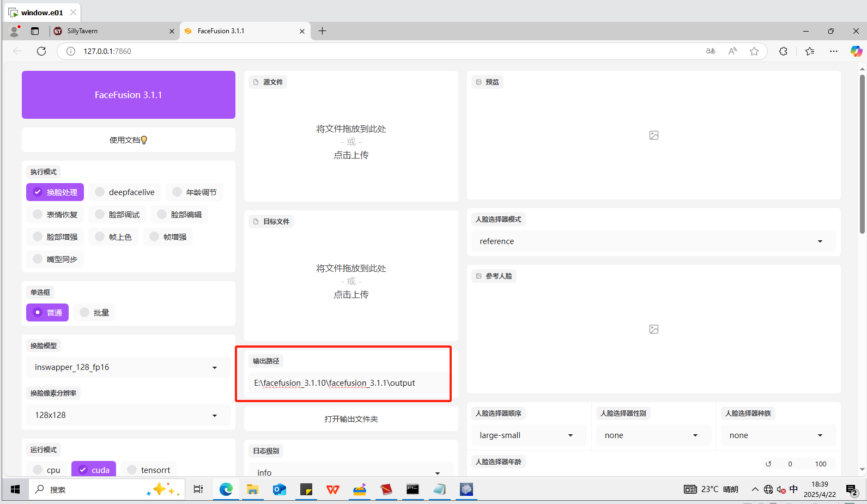This screenshot has height=504, width=867.
Task: Add page to favorites star icon
Action: click(x=754, y=51)
